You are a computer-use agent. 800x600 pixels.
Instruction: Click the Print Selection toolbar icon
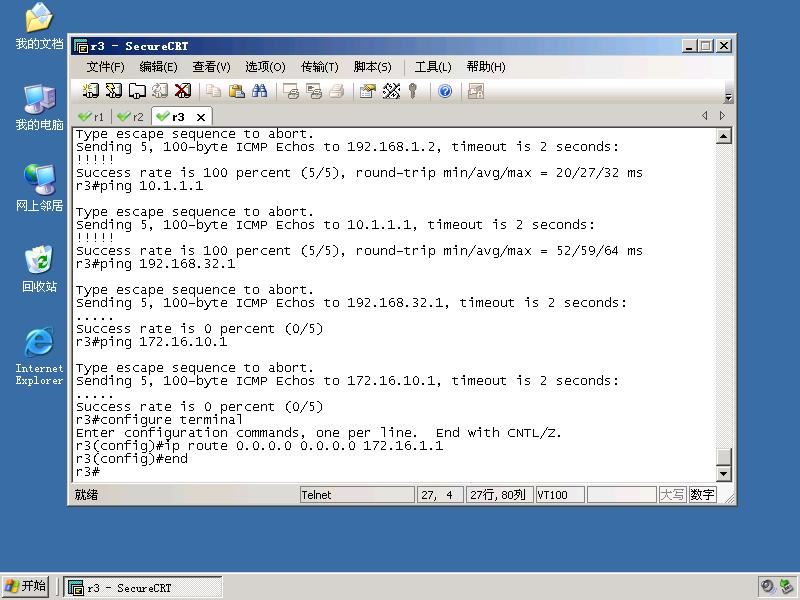click(x=314, y=91)
